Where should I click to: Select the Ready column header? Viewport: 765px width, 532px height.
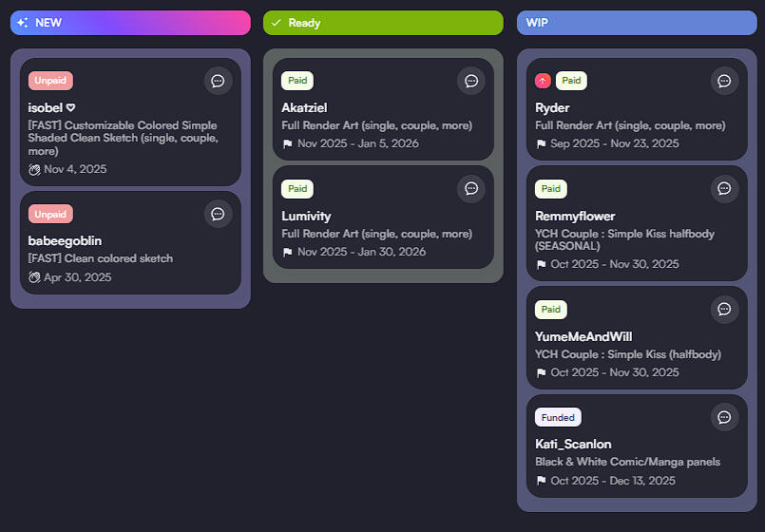point(383,23)
